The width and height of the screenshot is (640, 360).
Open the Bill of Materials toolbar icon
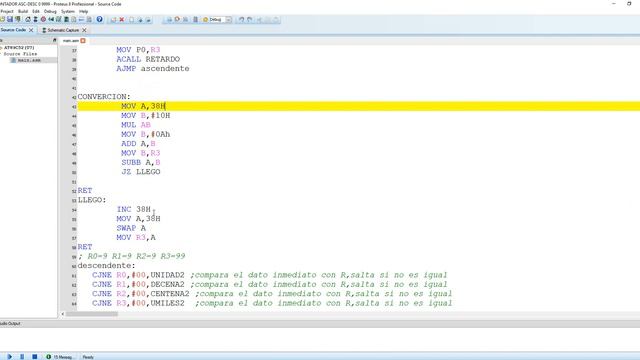[x=73, y=19]
